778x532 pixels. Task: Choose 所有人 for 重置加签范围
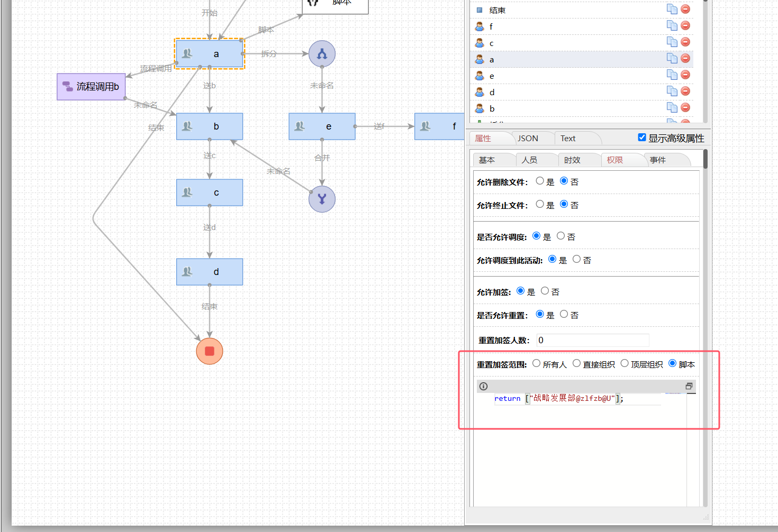tap(537, 363)
